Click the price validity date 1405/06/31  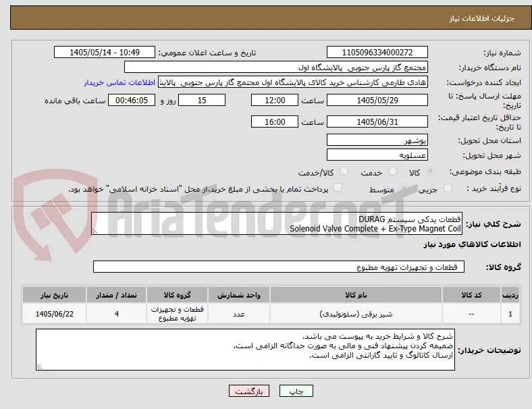pyautogui.click(x=377, y=121)
